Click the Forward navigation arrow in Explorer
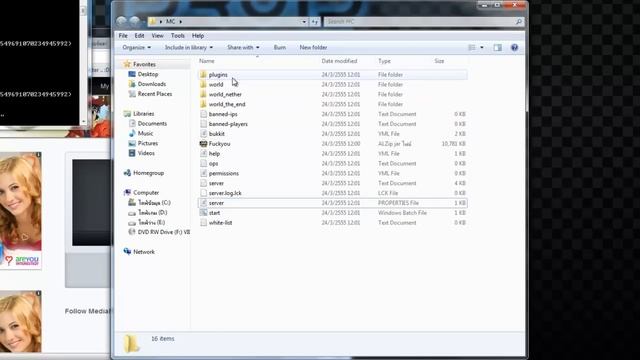The width and height of the screenshot is (640, 360). point(134,21)
